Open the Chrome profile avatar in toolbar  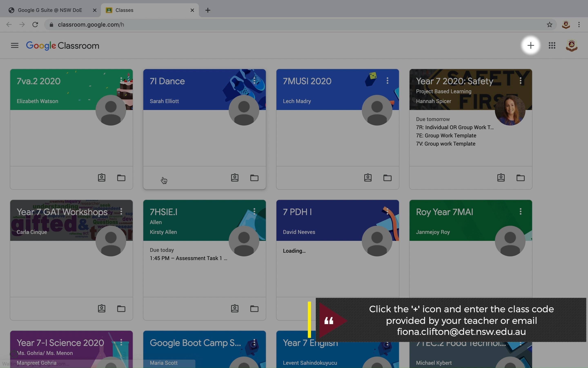(566, 25)
